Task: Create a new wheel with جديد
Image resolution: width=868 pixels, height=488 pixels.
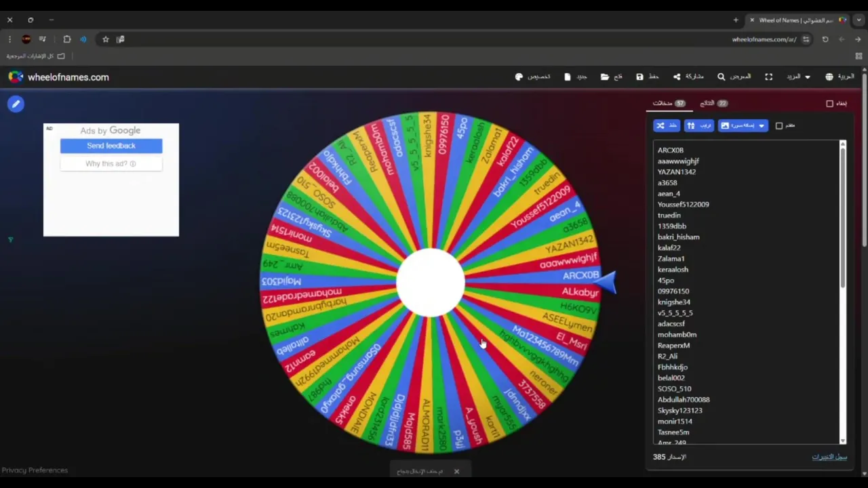Action: point(576,77)
